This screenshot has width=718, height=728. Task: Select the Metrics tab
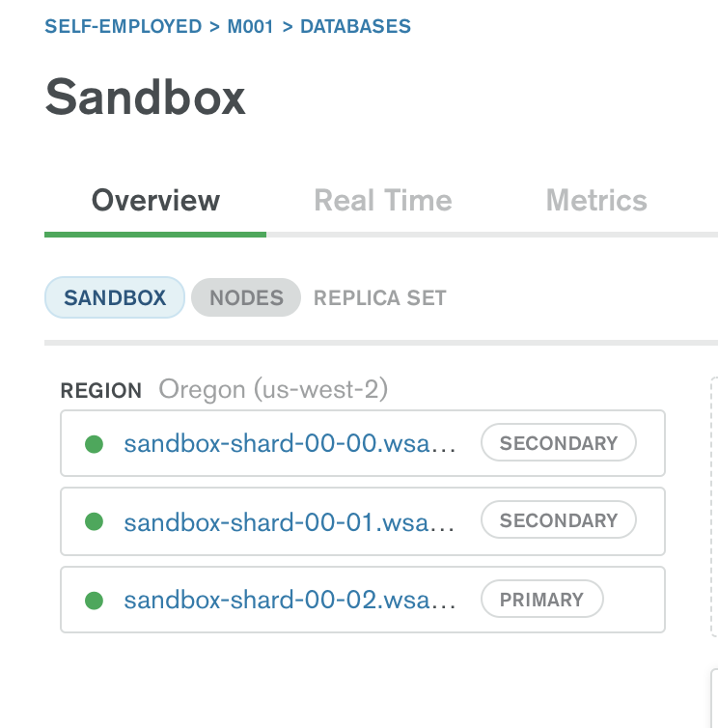pyautogui.click(x=596, y=201)
